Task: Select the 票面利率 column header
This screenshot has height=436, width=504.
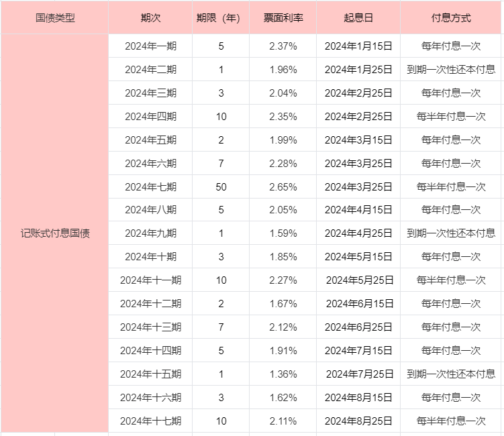Action: [x=283, y=17]
